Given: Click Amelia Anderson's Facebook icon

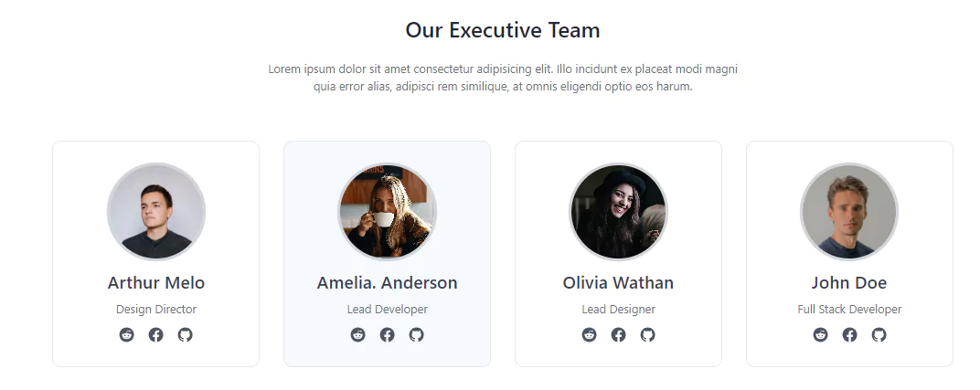Looking at the screenshot, I should click(387, 334).
